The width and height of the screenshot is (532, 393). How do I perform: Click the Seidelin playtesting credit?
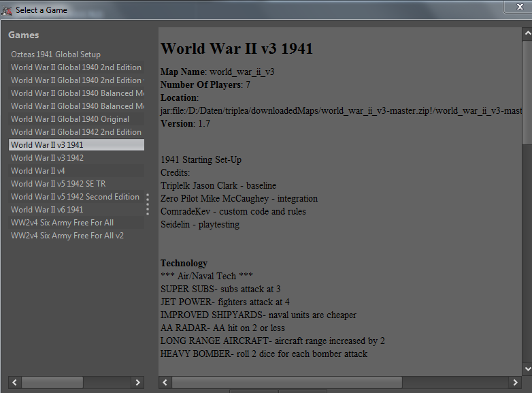tap(200, 225)
